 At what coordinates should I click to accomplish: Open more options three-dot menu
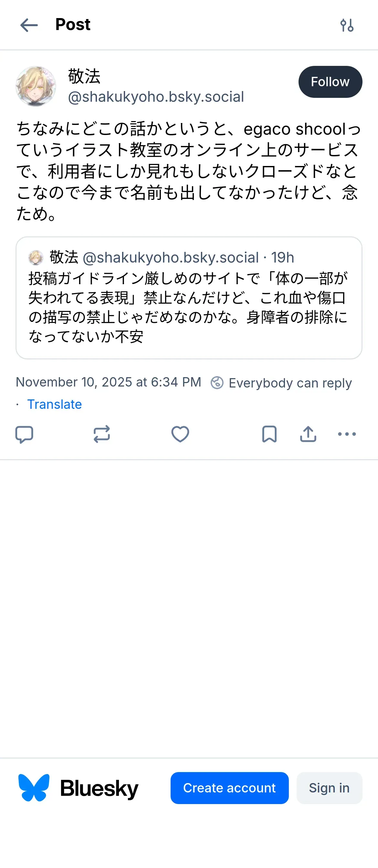(347, 434)
